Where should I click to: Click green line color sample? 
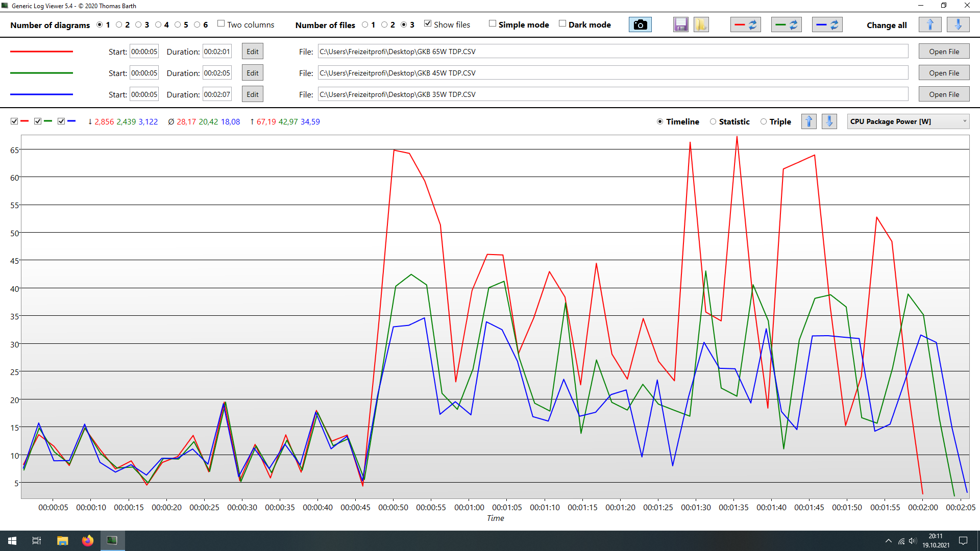point(41,73)
